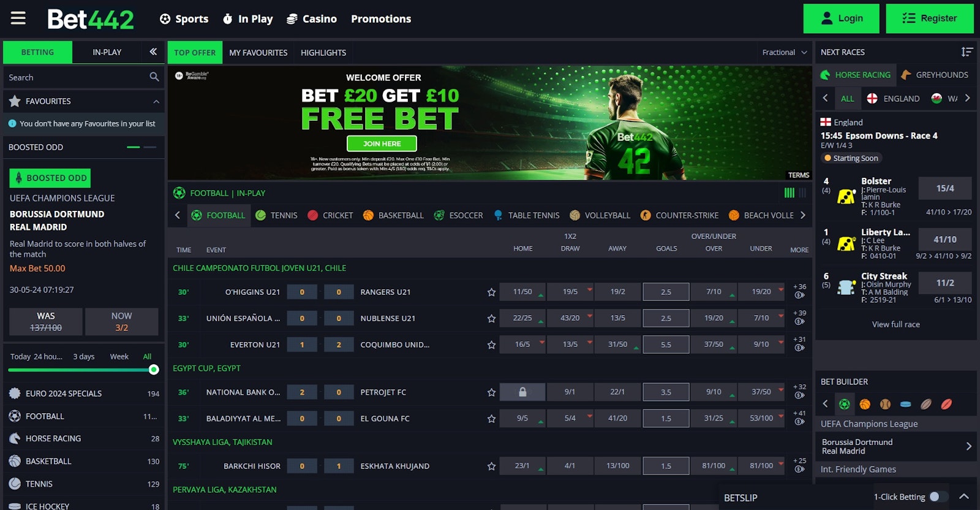Show live stats eye for Unión Española
The width and height of the screenshot is (980, 510).
click(799, 322)
